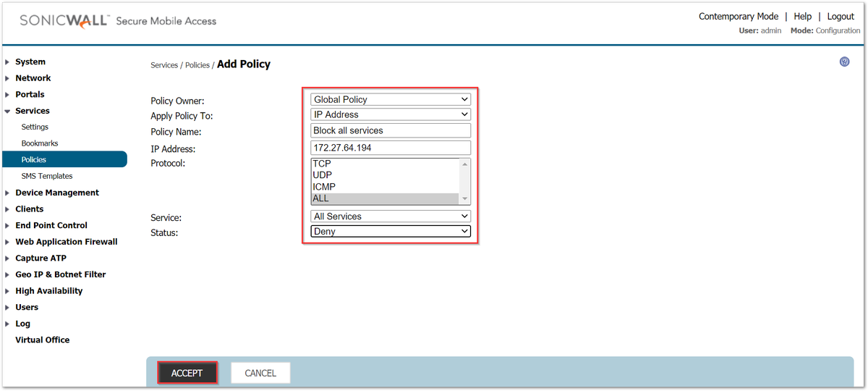Switch to Contemporary Mode
Viewport: 868px width, 391px height.
[739, 17]
